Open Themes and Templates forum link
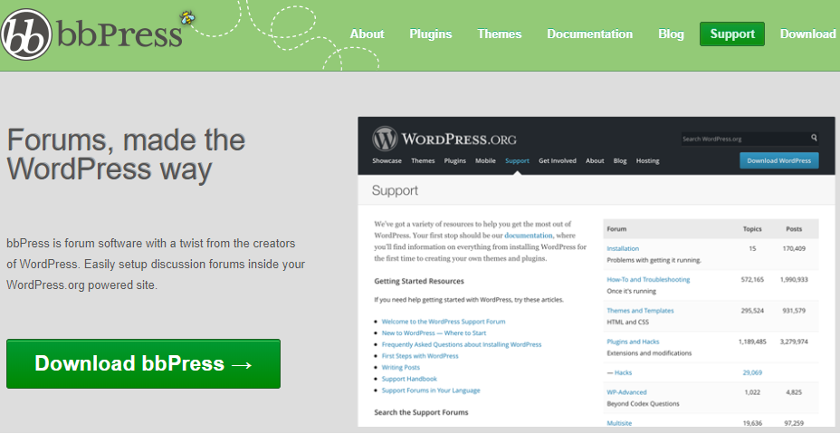 point(640,311)
